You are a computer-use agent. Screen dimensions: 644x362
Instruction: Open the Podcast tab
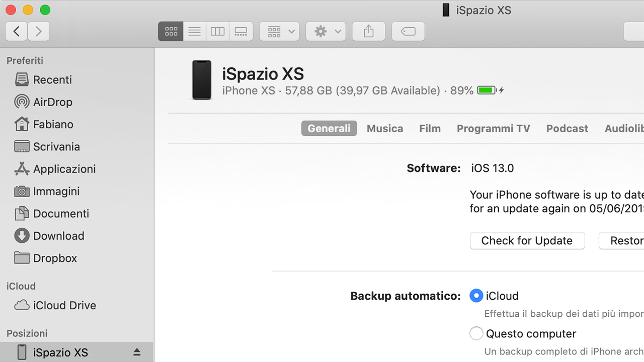[x=567, y=128]
